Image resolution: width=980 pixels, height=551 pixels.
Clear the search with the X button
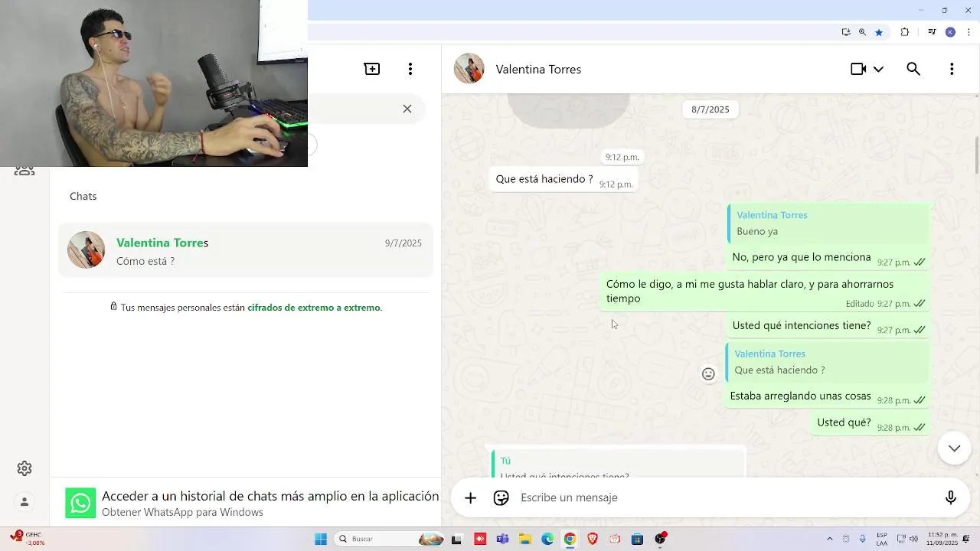pyautogui.click(x=407, y=109)
